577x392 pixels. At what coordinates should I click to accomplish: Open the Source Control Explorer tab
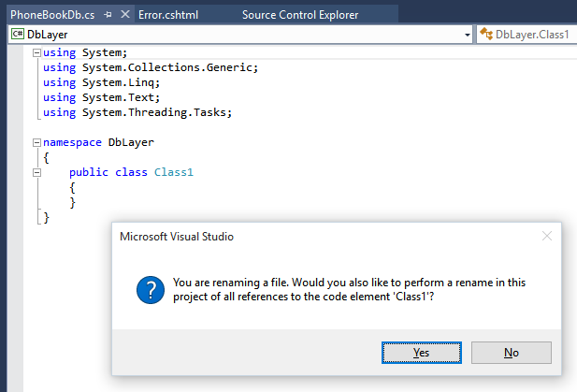[300, 15]
